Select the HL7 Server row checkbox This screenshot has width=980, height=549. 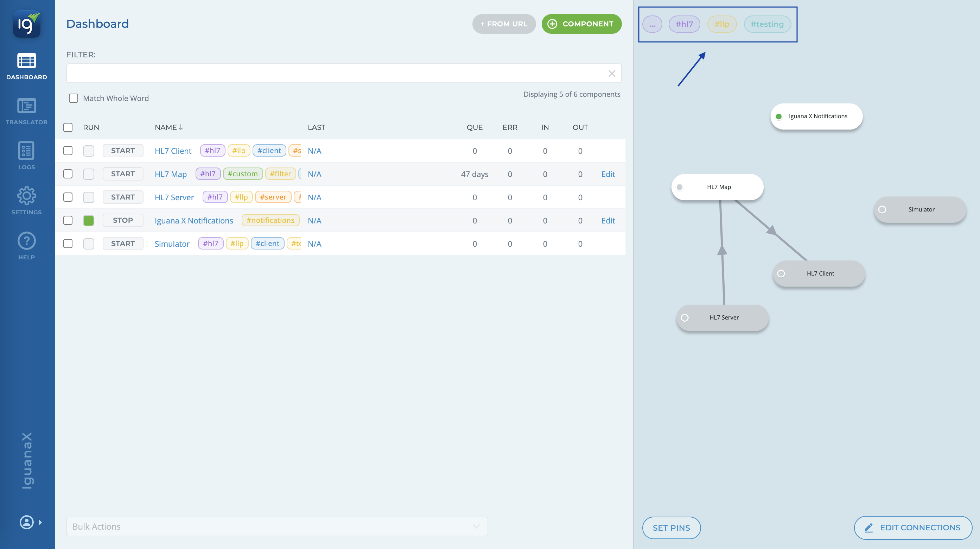pyautogui.click(x=68, y=197)
